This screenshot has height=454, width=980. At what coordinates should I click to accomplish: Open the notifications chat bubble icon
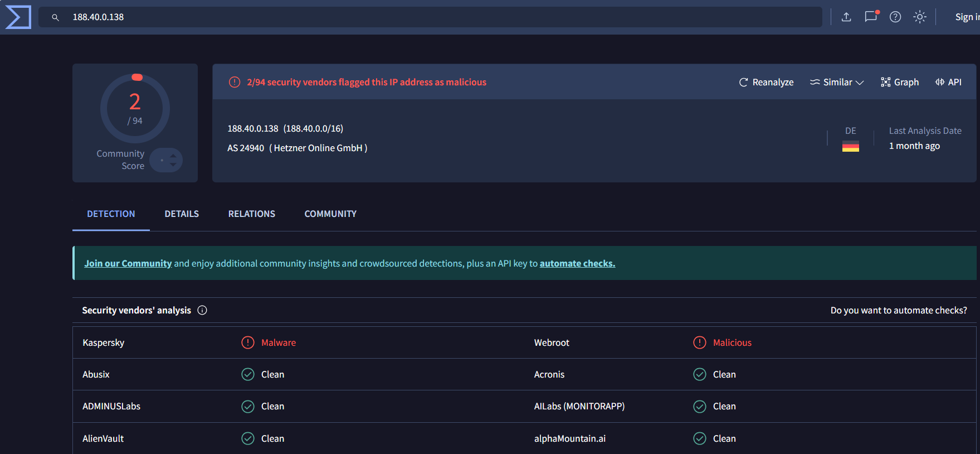[x=871, y=17]
